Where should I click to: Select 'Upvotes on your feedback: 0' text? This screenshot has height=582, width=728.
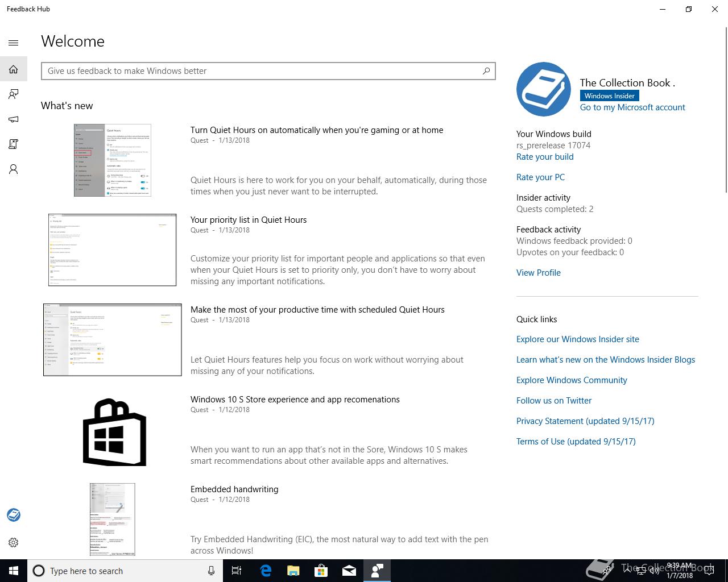pyautogui.click(x=570, y=252)
